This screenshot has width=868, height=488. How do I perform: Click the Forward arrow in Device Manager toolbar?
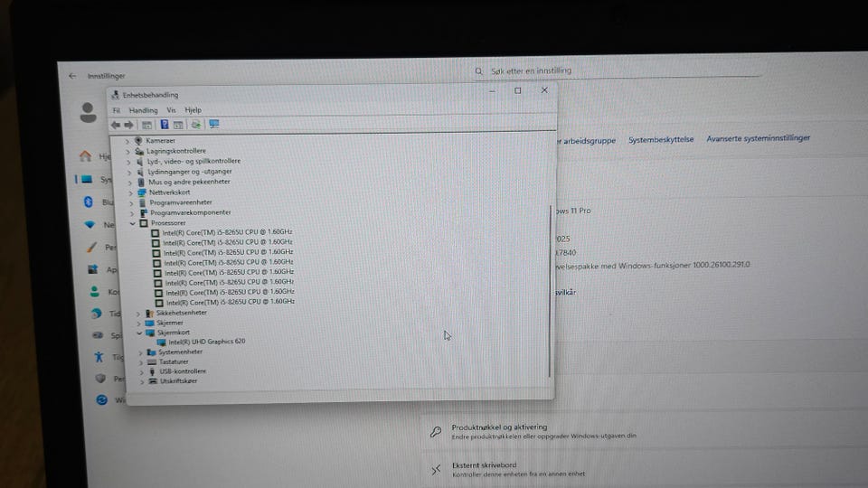[x=129, y=125]
